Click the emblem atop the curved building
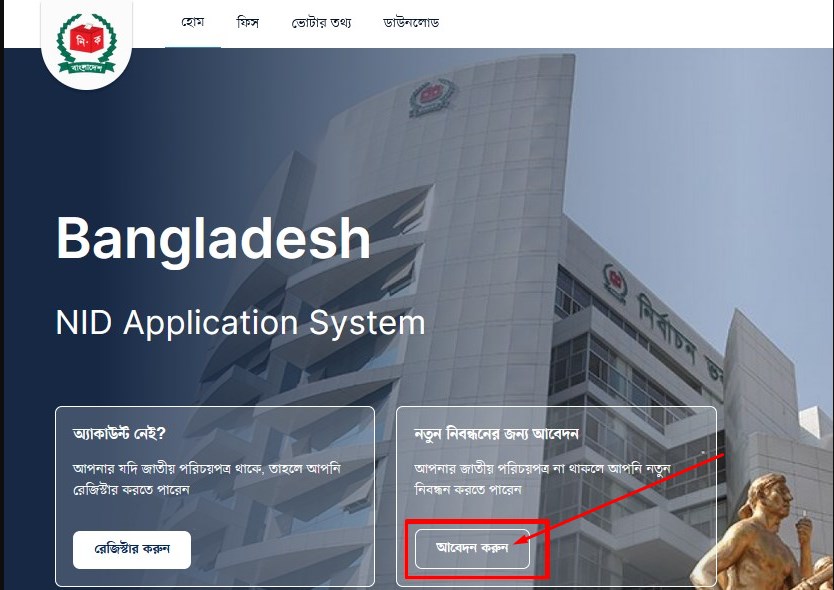834x590 pixels. 432,98
